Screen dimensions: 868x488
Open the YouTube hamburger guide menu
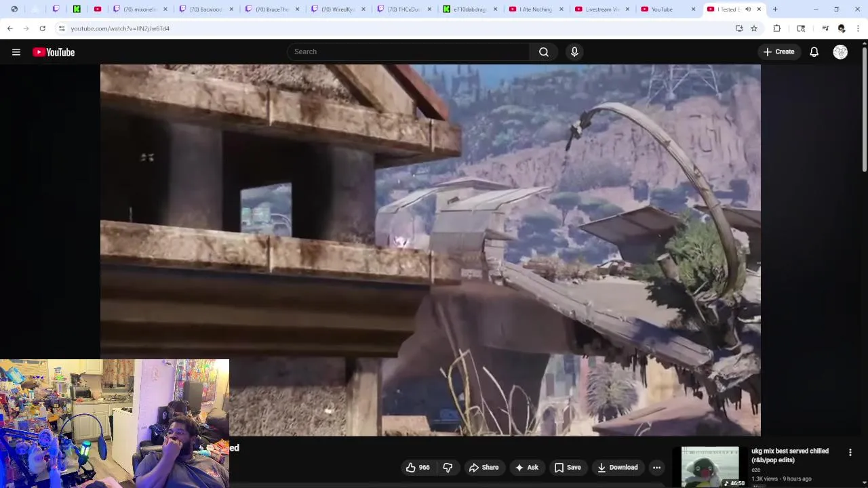pos(16,52)
